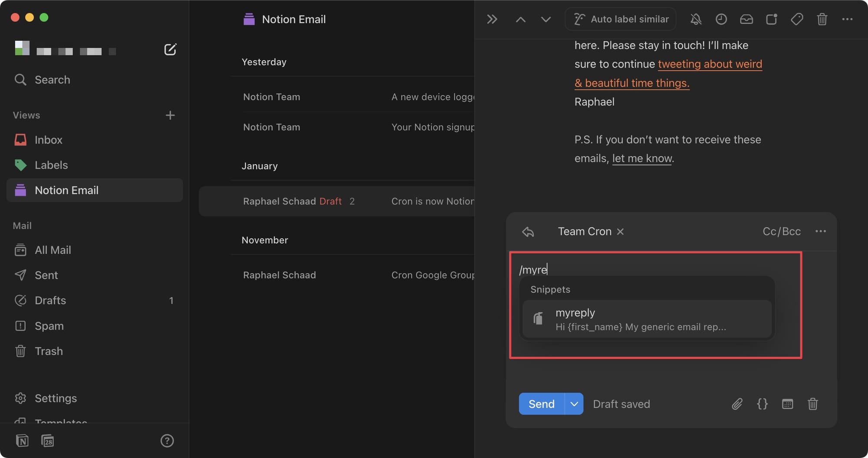The width and height of the screenshot is (868, 458).
Task: Remove Team Cron recipient
Action: coord(620,232)
